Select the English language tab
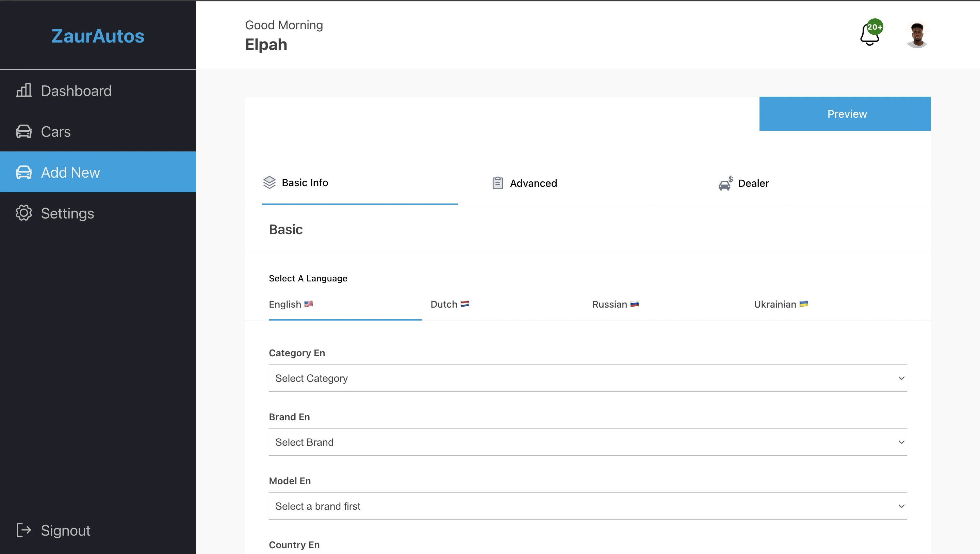980x554 pixels. coord(291,304)
